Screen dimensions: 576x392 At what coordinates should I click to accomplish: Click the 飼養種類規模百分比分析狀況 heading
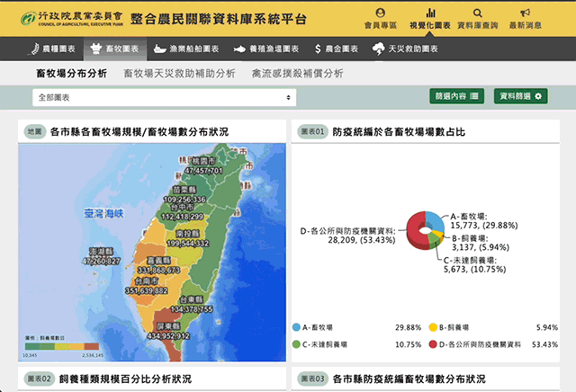pos(126,379)
